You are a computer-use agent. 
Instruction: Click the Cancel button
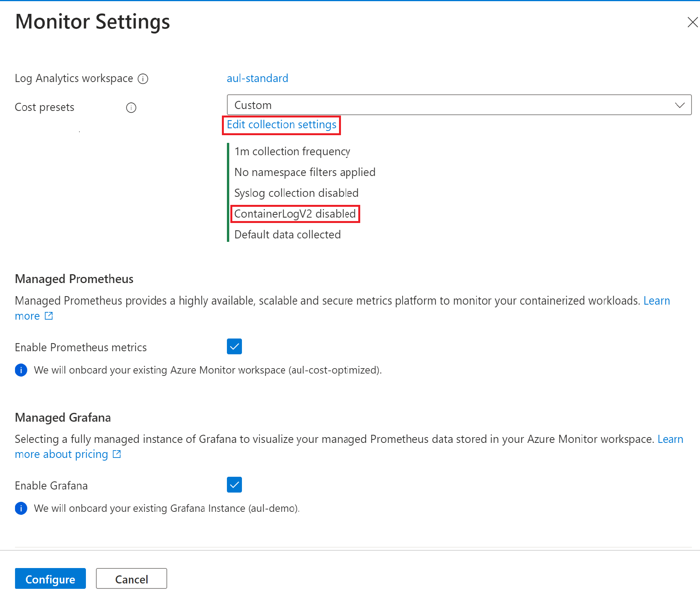131,579
